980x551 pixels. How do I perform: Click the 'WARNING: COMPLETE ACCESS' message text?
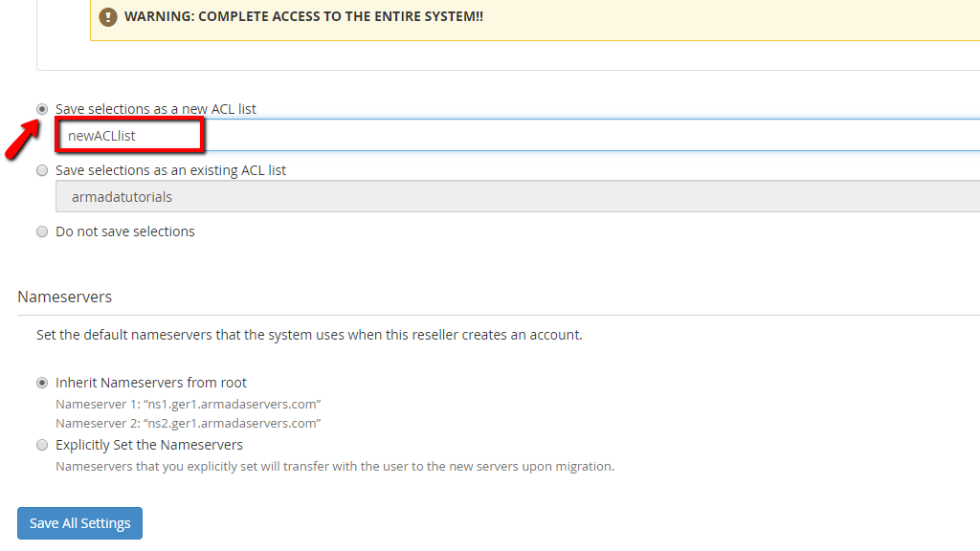(303, 17)
